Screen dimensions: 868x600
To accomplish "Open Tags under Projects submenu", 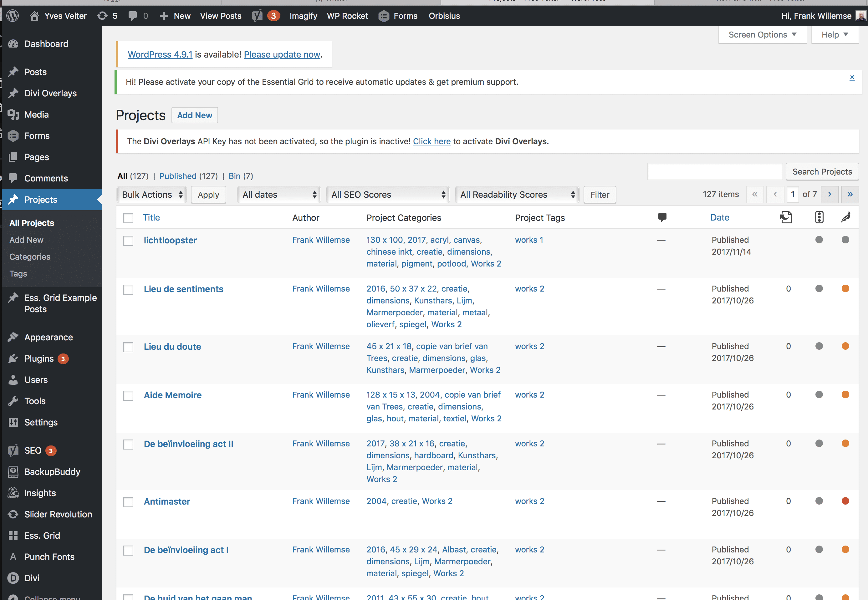I will coord(18,274).
